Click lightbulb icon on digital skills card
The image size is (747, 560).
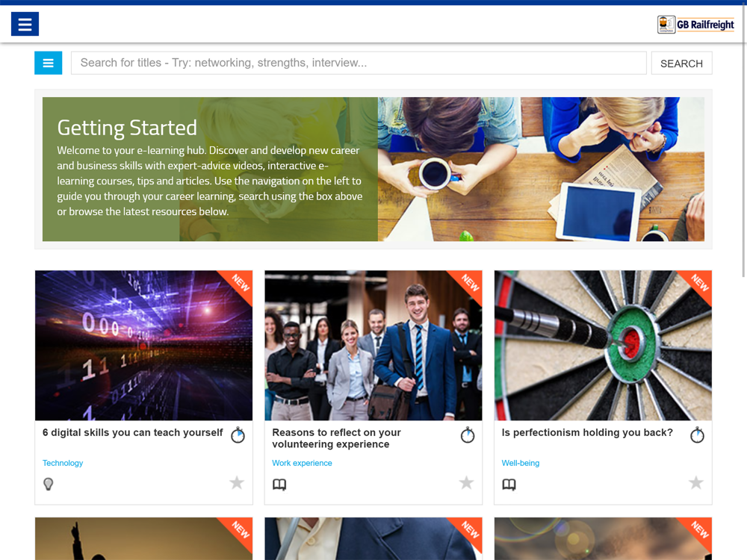[x=48, y=484]
